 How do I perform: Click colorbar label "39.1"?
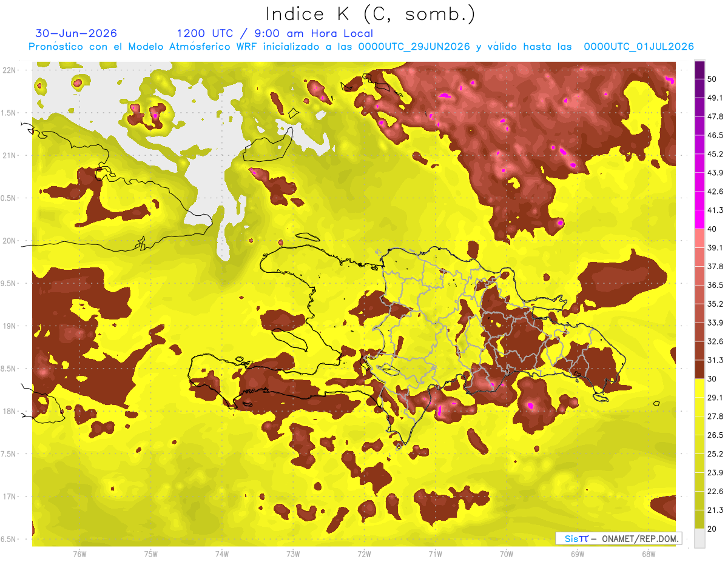(x=716, y=247)
